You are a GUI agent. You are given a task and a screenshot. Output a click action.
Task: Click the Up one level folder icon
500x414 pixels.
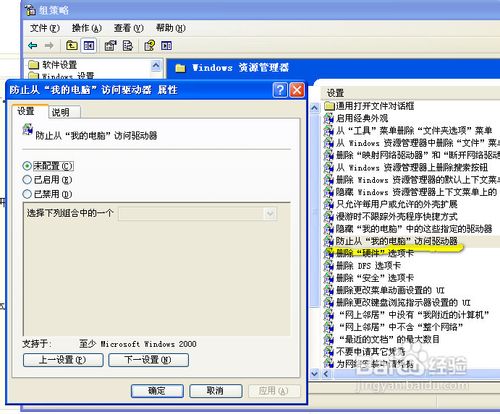(72, 45)
